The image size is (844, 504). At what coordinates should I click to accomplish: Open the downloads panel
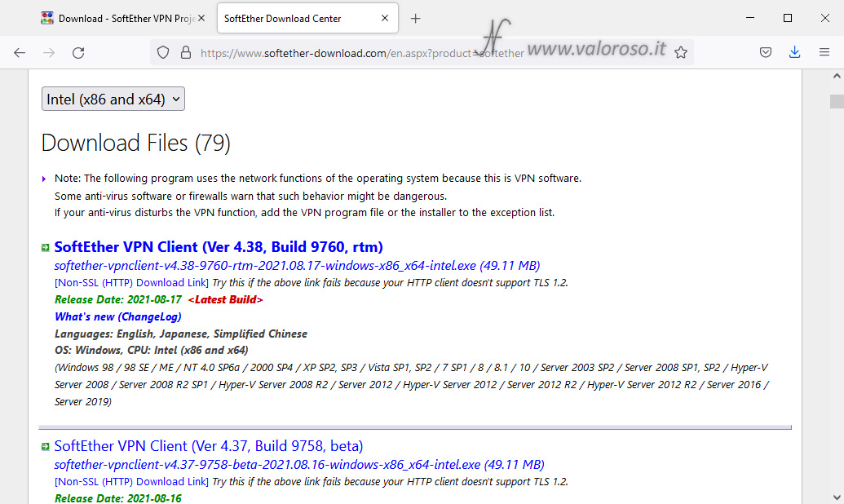[x=794, y=53]
